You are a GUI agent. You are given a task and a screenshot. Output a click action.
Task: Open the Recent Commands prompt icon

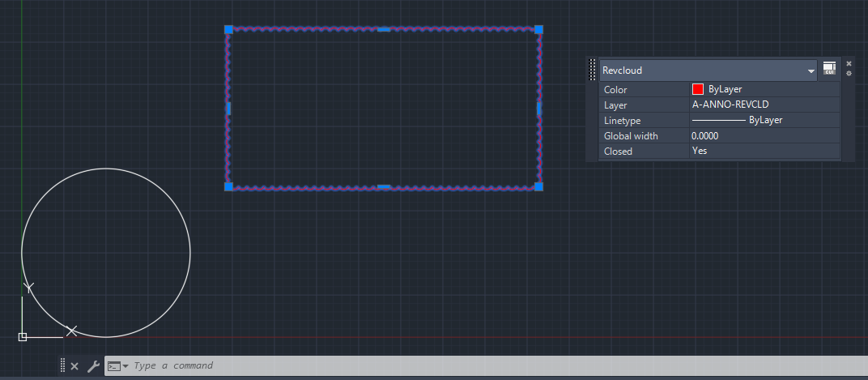point(114,366)
